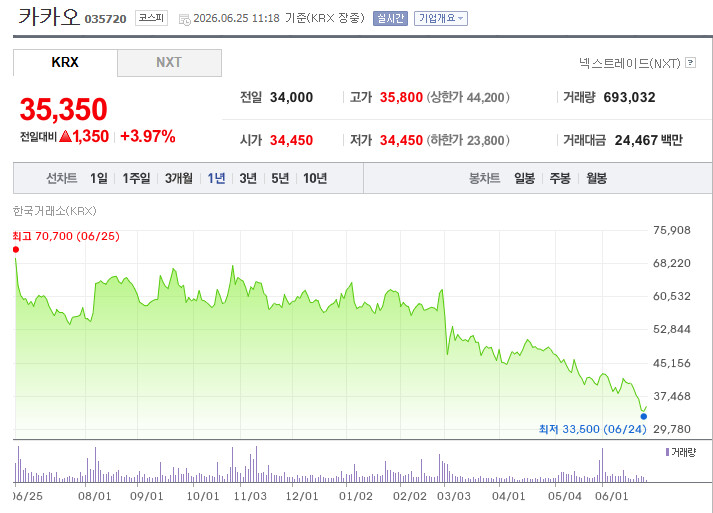This screenshot has height=513, width=713.
Task: Select the 5년 line chart period
Action: coord(280,178)
